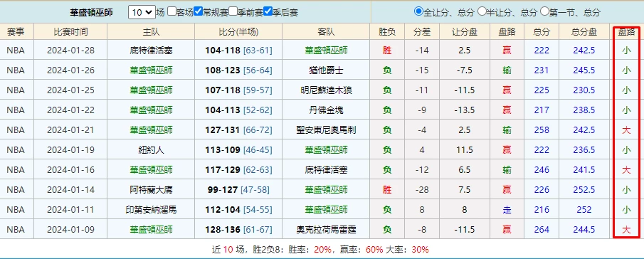Image resolution: width=644 pixels, height=259 pixels.
Task: Uncheck the 季后赛 checkbox
Action: click(268, 11)
